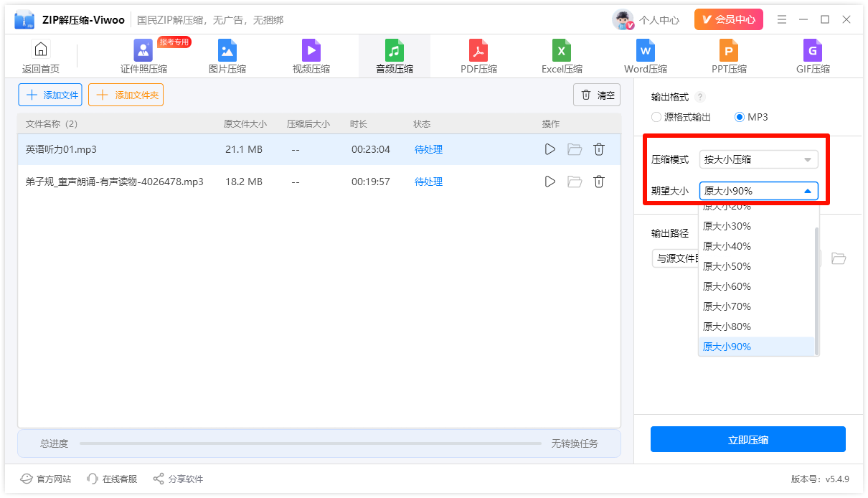868x498 pixels.
Task: Select 音频压缩 audio compression tab
Action: point(395,57)
